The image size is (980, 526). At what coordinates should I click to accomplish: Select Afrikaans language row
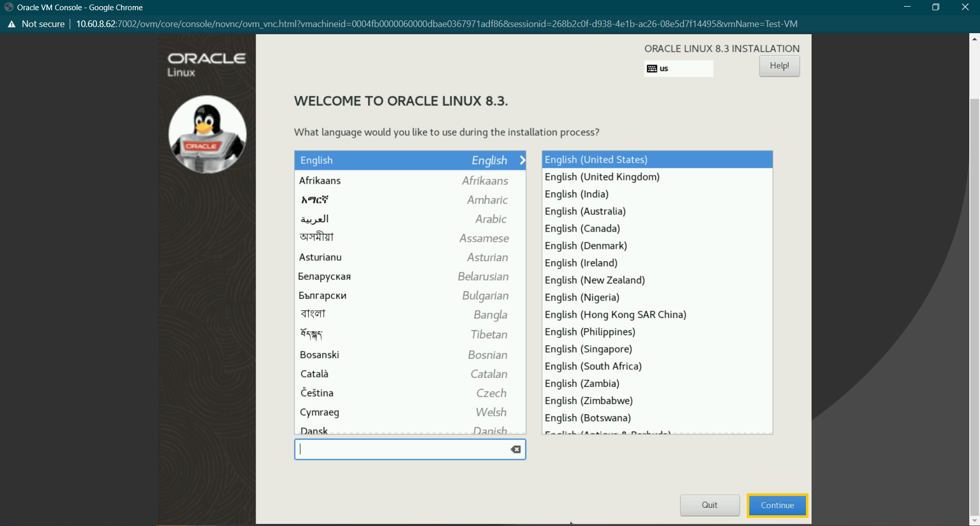[x=410, y=181]
